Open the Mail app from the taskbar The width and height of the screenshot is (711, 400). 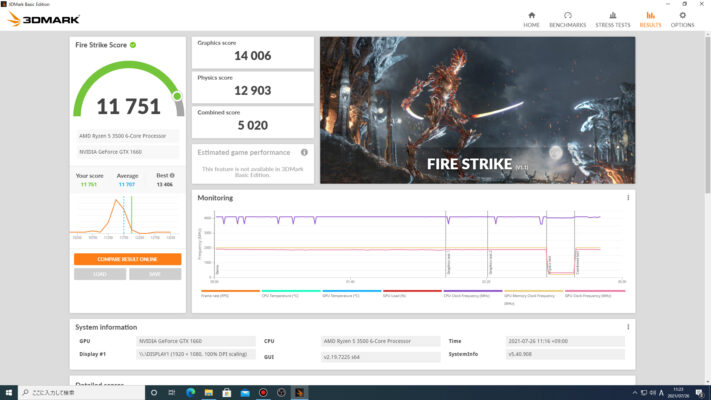245,392
